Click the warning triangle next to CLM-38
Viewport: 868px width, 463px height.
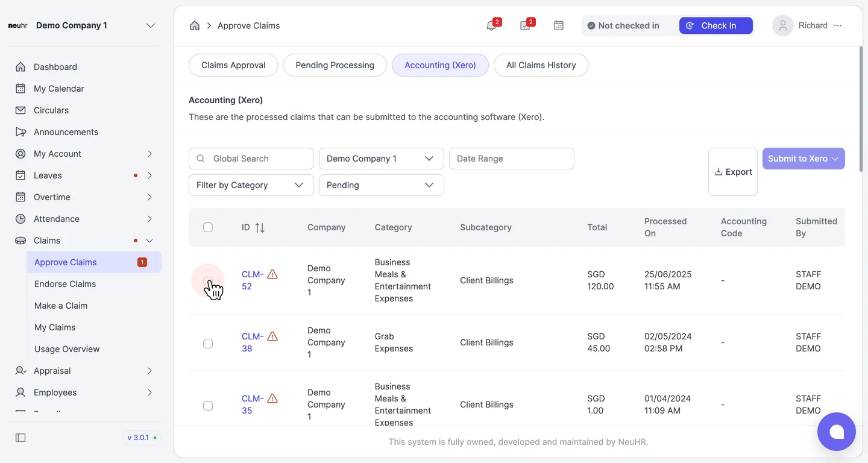pos(272,336)
